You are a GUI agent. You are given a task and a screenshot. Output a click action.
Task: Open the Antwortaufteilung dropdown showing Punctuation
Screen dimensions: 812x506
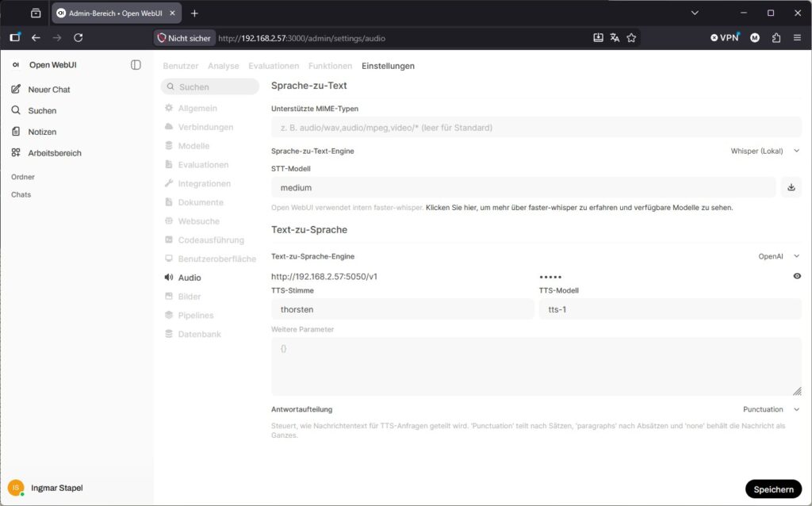pyautogui.click(x=771, y=409)
